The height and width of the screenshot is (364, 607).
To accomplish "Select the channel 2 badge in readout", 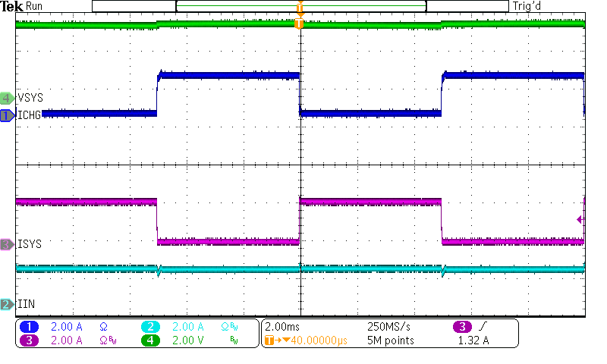I will [x=151, y=326].
